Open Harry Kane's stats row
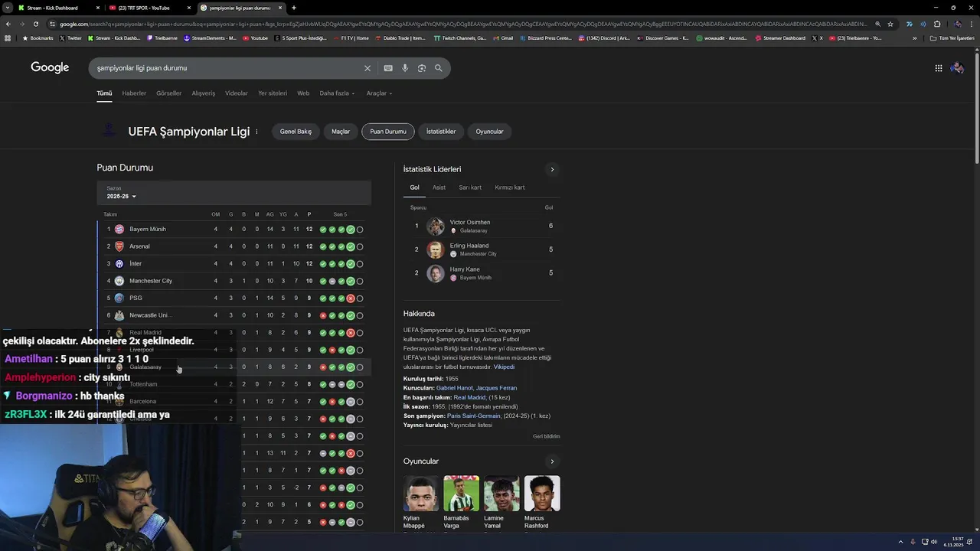This screenshot has width=980, height=551. (482, 273)
